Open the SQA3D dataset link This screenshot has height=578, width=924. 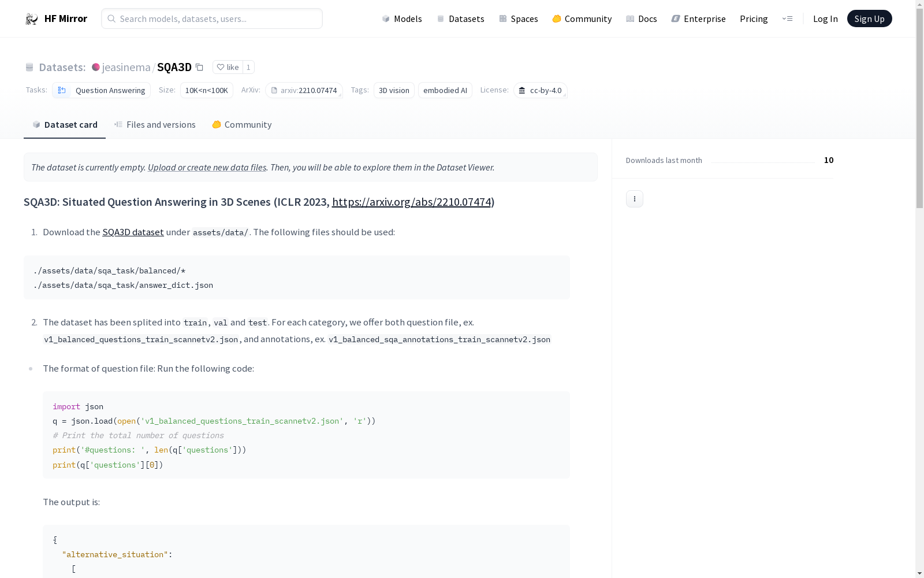pos(133,232)
